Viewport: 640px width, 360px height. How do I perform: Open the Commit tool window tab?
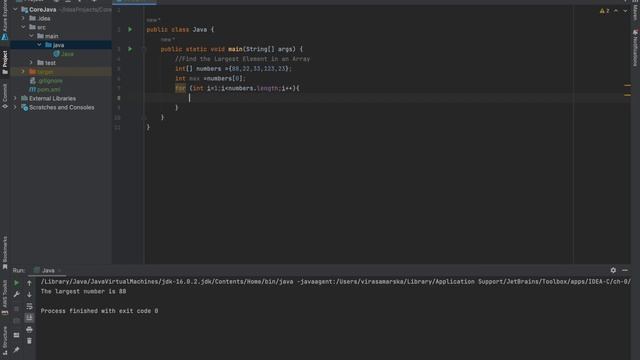coord(5,96)
